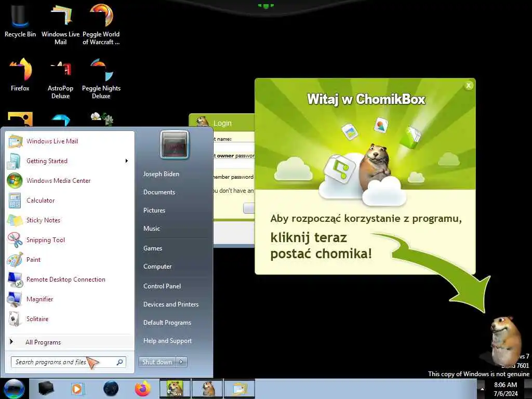Open the dark globe taskbar icon
This screenshot has height=399, width=532.
(x=111, y=389)
